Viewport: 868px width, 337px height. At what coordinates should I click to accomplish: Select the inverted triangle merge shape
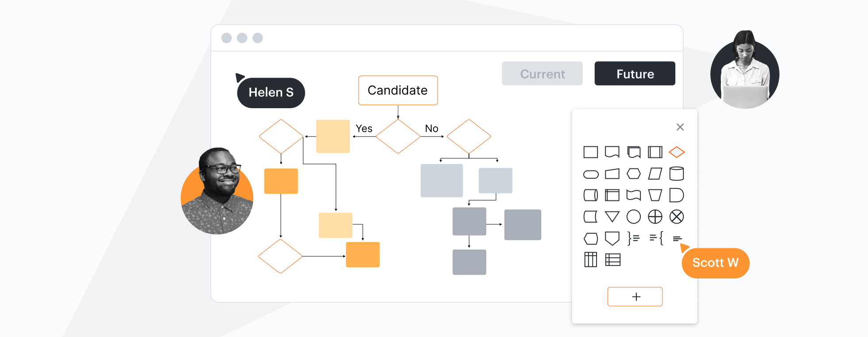point(612,216)
